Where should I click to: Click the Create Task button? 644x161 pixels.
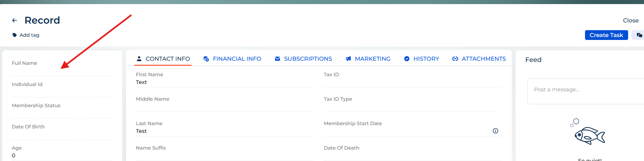click(x=607, y=35)
